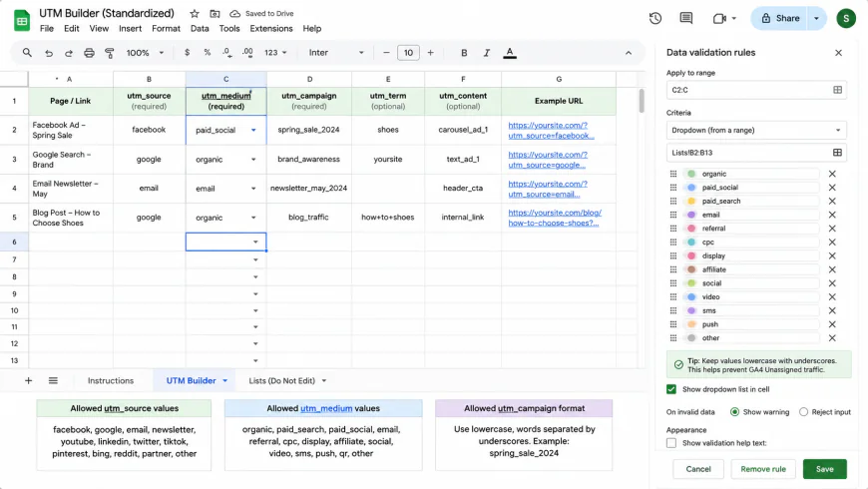Viewport: 868px width, 489px height.
Task: Open Criteria Dropdown (from a range) selector
Action: coord(756,130)
